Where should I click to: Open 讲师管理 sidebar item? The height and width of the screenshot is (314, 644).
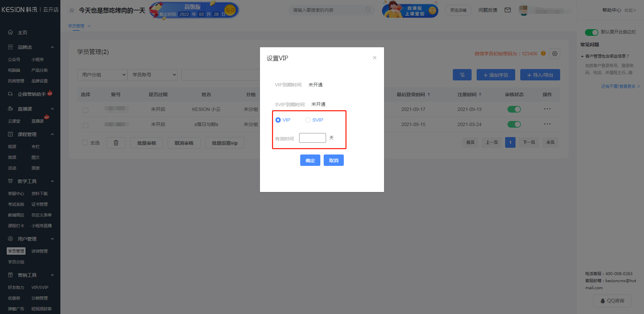(x=40, y=251)
